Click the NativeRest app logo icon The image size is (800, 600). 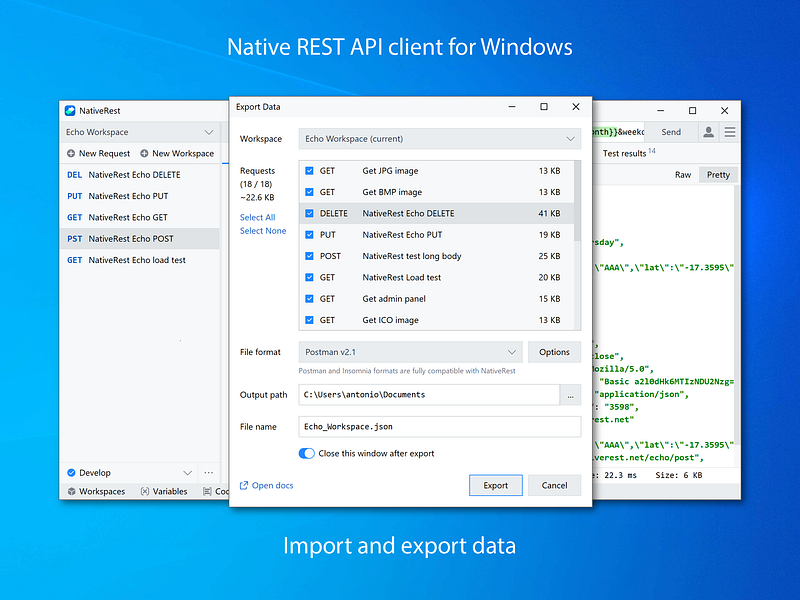coord(70,111)
